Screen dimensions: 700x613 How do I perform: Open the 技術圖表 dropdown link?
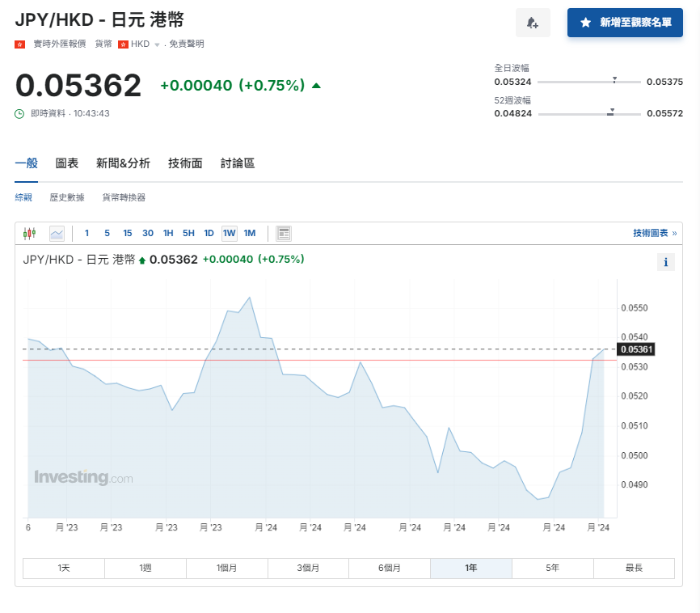652,233
